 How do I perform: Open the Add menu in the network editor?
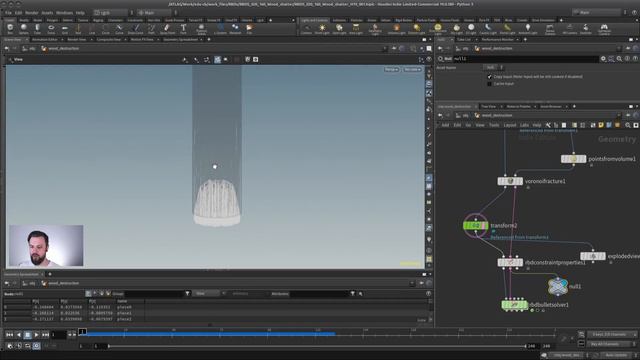pos(445,125)
